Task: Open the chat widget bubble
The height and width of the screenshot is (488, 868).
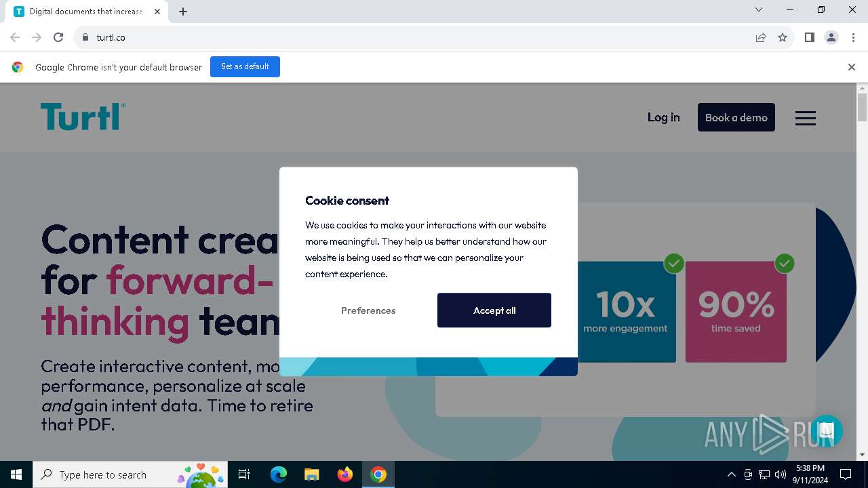Action: pyautogui.click(x=826, y=431)
